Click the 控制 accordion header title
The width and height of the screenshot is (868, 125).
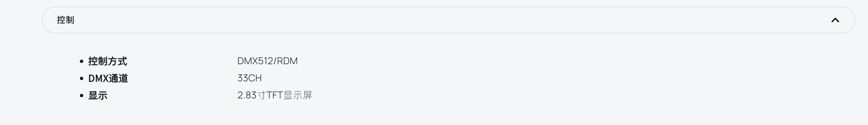tap(65, 20)
